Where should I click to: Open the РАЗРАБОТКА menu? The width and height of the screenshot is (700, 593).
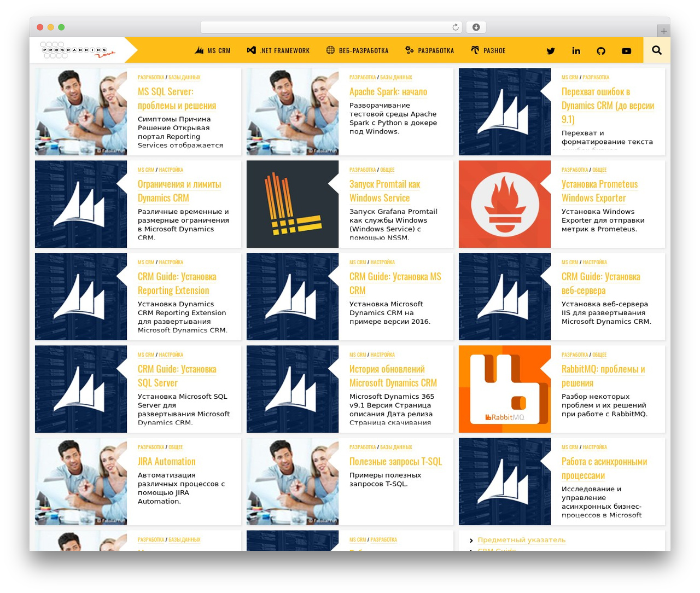(x=430, y=50)
